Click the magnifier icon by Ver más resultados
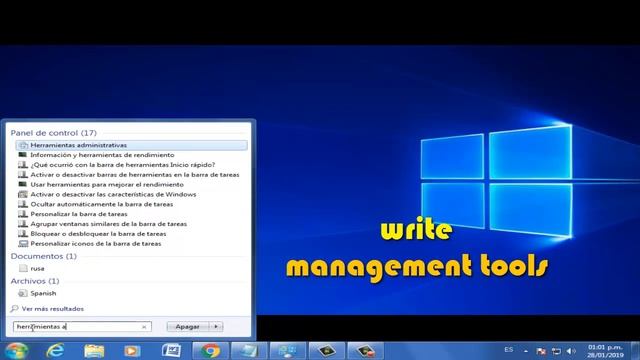640x360 pixels. click(x=15, y=309)
